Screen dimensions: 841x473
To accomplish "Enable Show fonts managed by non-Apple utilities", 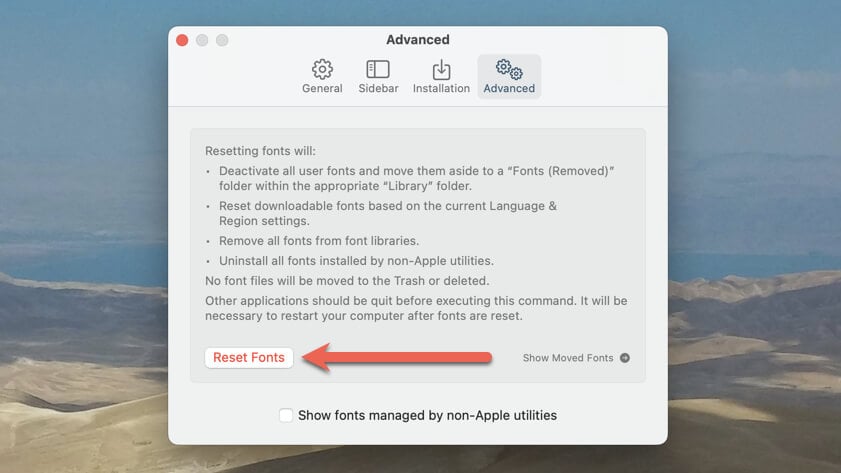I will pos(286,415).
